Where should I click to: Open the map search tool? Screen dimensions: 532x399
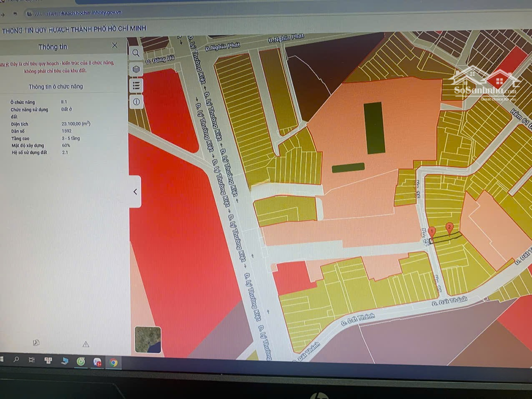[136, 53]
